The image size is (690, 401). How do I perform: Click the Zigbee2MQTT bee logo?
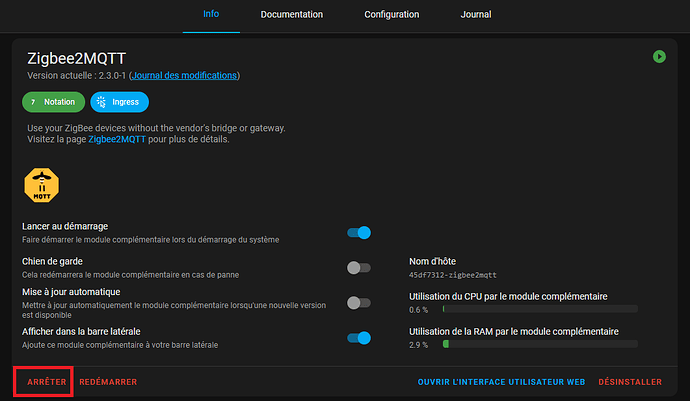pyautogui.click(x=42, y=185)
